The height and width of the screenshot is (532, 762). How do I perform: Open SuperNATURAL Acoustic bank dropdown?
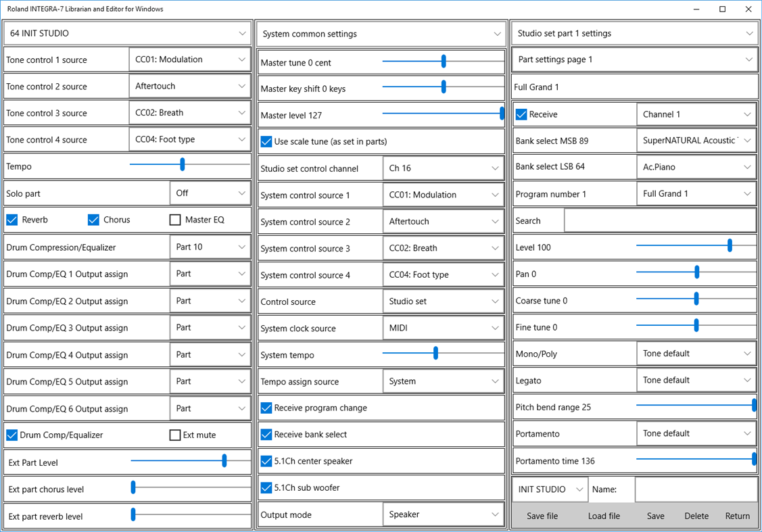coord(696,141)
